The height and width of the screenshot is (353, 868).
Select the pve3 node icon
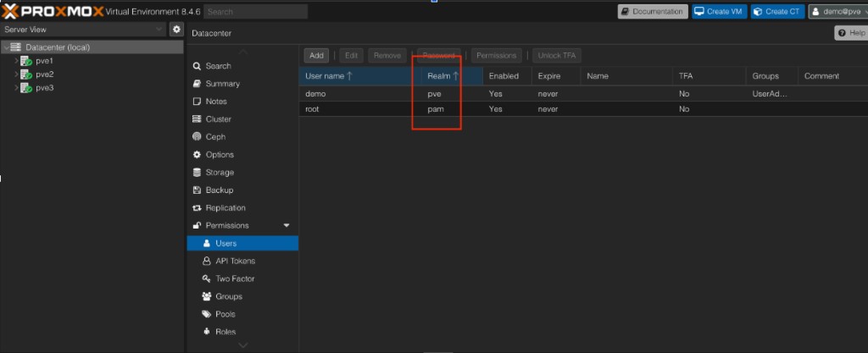(26, 88)
